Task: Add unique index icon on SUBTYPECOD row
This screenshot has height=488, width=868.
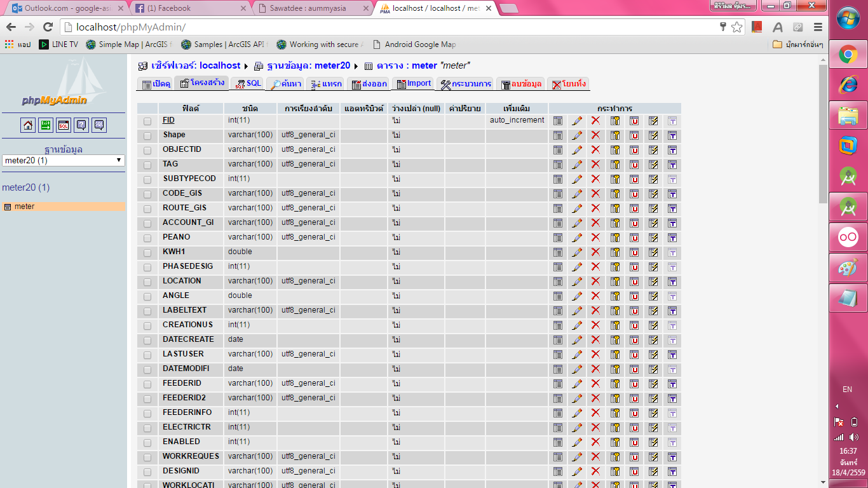Action: click(634, 179)
